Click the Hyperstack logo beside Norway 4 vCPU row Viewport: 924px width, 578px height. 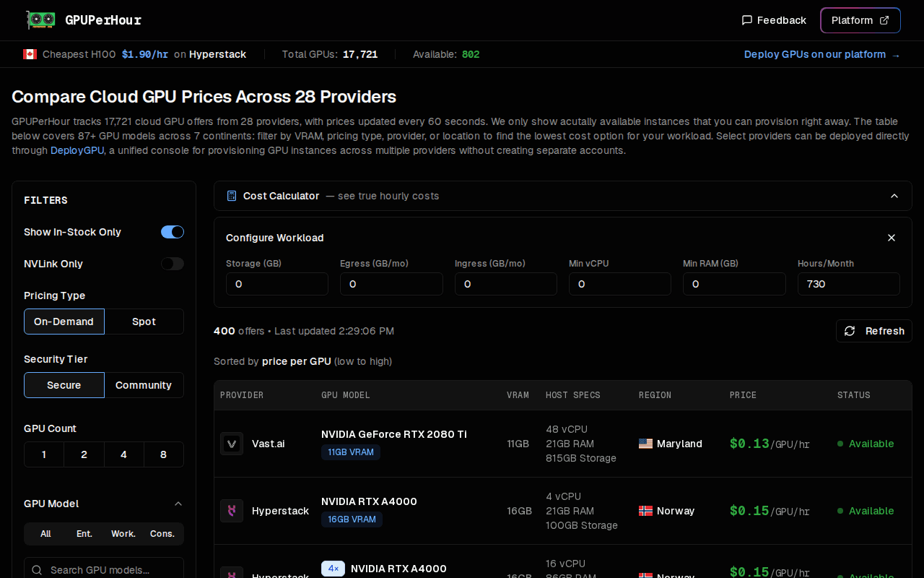click(x=232, y=511)
